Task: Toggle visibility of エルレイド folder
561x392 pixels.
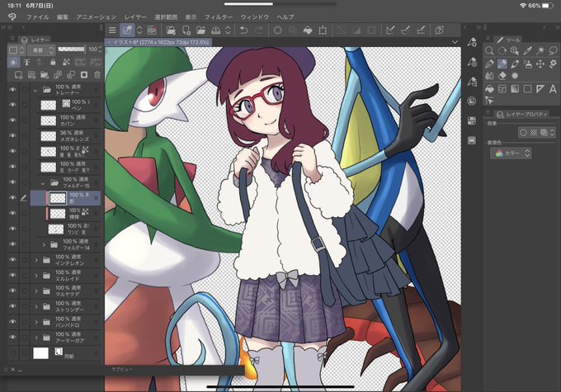Action: click(x=12, y=276)
